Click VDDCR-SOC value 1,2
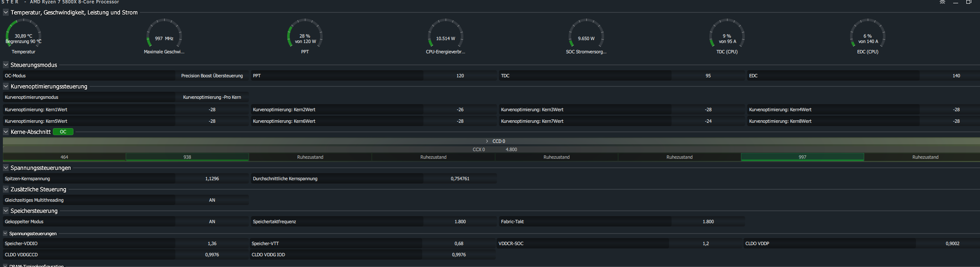The height and width of the screenshot is (267, 980). click(x=706, y=243)
